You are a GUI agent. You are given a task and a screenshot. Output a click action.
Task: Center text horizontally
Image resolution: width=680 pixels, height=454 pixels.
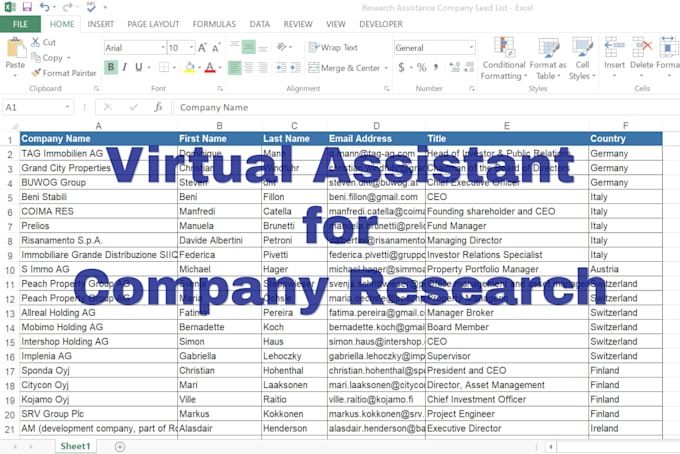[248, 68]
